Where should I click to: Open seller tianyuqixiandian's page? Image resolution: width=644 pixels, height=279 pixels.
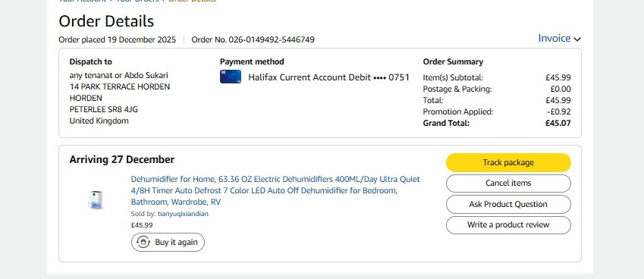[x=183, y=214]
